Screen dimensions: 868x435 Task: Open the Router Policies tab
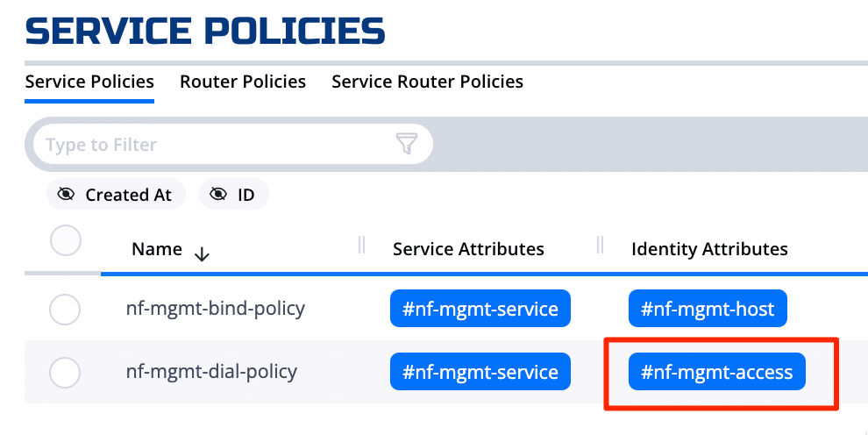click(243, 82)
